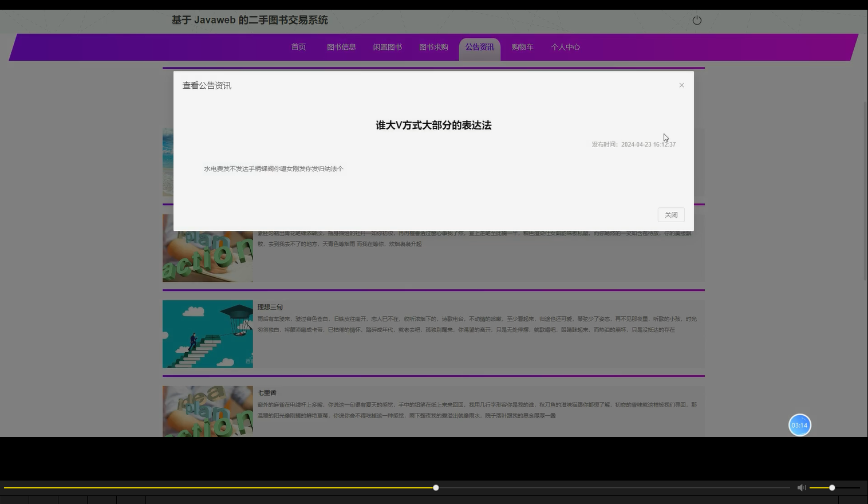
Task: Click the video progress bar handle
Action: 436,487
